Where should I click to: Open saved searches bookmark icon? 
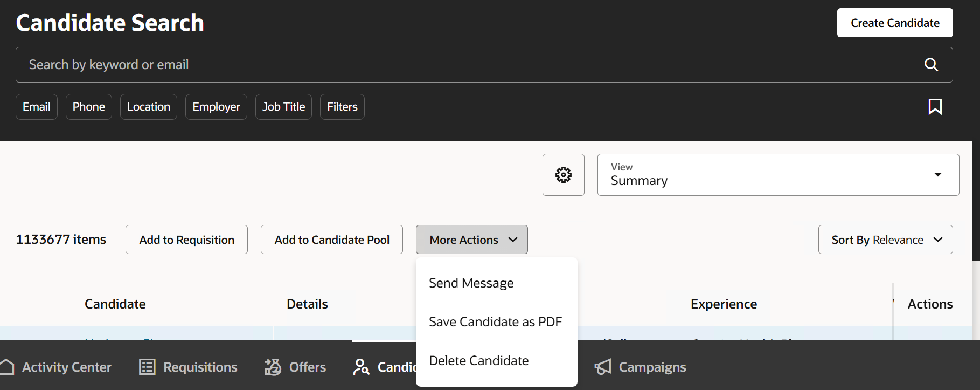click(x=935, y=107)
